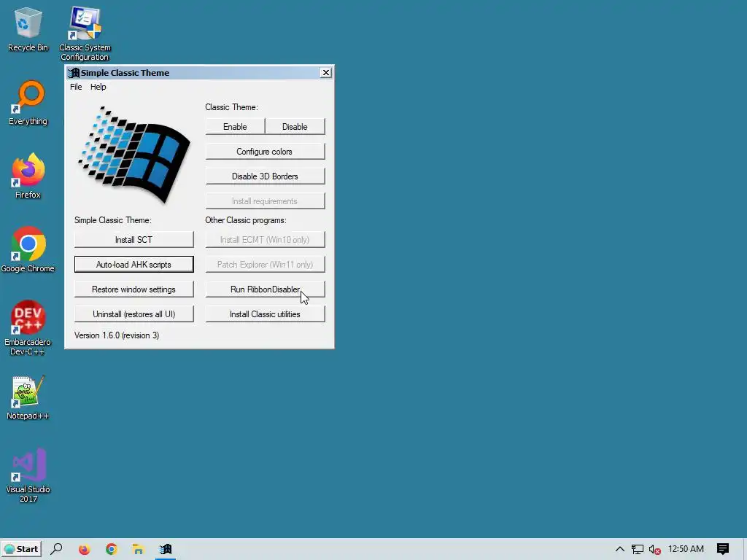Image resolution: width=747 pixels, height=560 pixels.
Task: Open the taskbar search magnifier
Action: click(56, 548)
